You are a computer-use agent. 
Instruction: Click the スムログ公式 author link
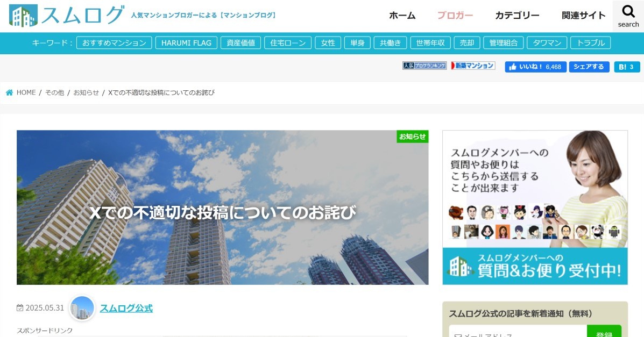(x=126, y=309)
